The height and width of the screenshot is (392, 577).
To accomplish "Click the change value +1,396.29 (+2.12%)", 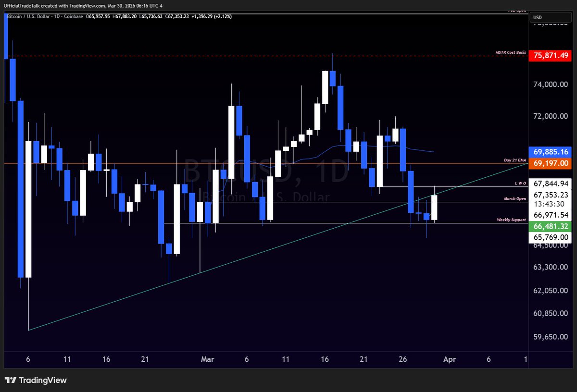I will coord(212,16).
